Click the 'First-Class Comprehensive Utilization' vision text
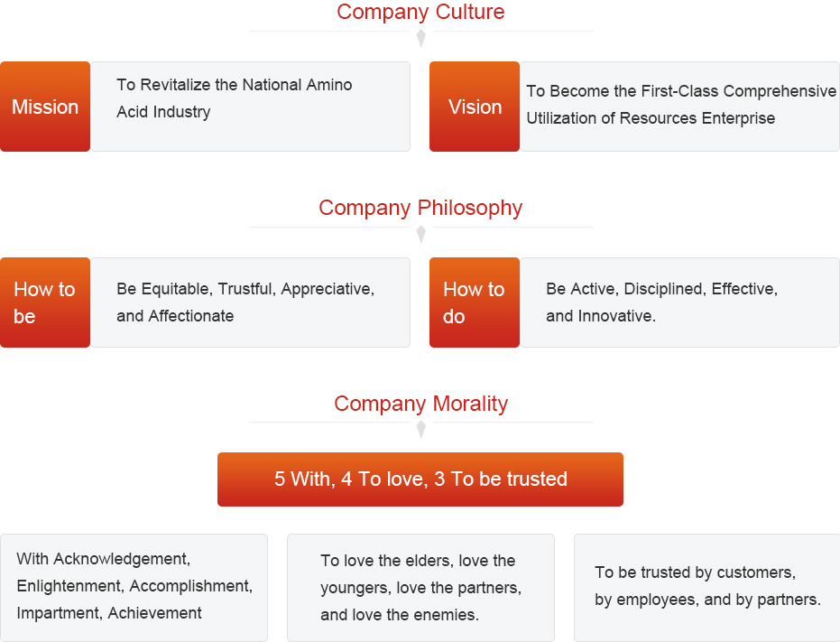This screenshot has width=840, height=642. pos(681,105)
